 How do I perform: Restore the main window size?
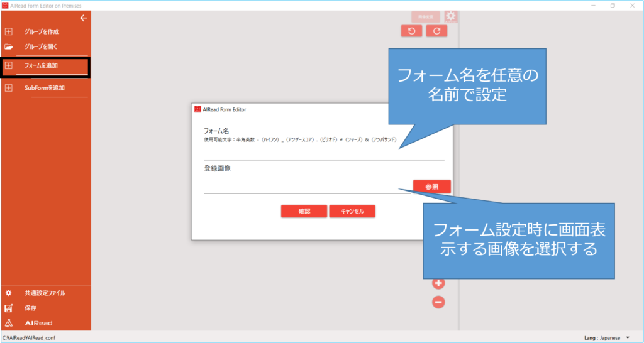point(613,6)
